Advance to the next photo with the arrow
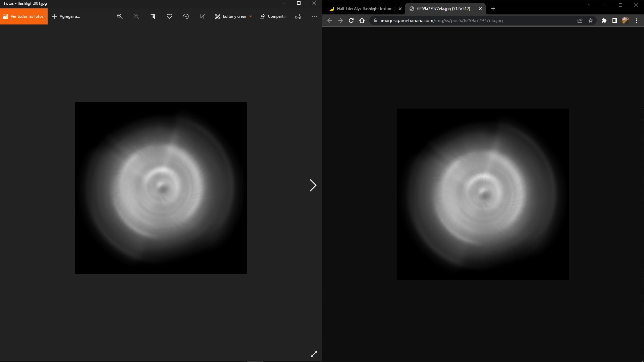Image resolution: width=644 pixels, height=362 pixels. coord(313,185)
